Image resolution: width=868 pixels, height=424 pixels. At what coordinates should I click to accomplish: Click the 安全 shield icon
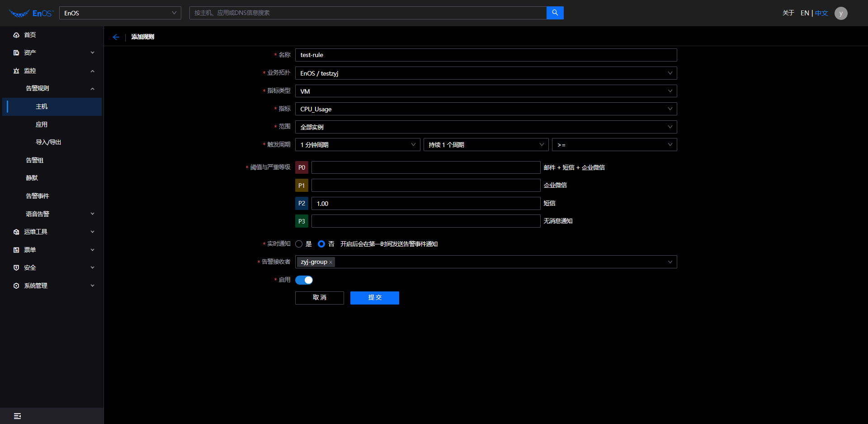point(16,267)
